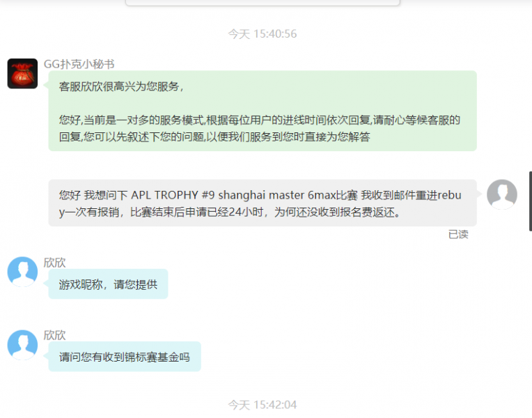Image resolution: width=532 pixels, height=418 pixels.
Task: Click the green welcome message bubble
Action: (x=263, y=111)
